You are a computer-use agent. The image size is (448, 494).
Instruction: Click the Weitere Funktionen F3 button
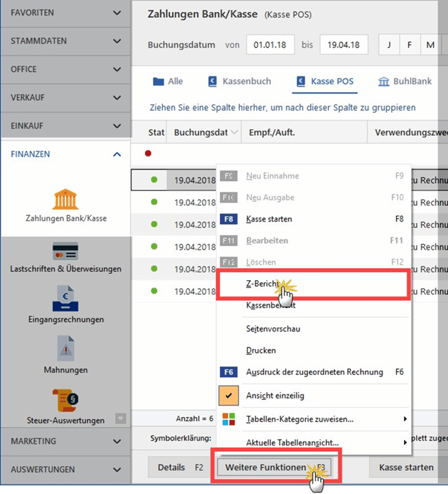point(274,467)
